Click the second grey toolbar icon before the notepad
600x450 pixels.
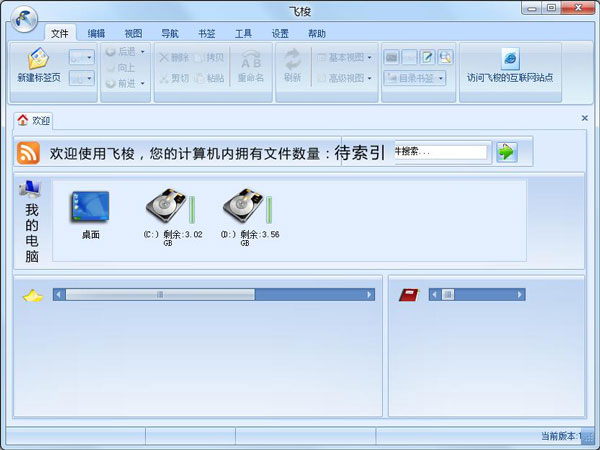click(409, 57)
